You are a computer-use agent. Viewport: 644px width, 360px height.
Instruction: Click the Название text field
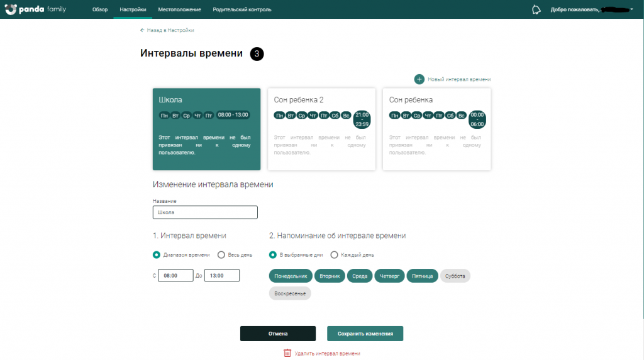(205, 212)
